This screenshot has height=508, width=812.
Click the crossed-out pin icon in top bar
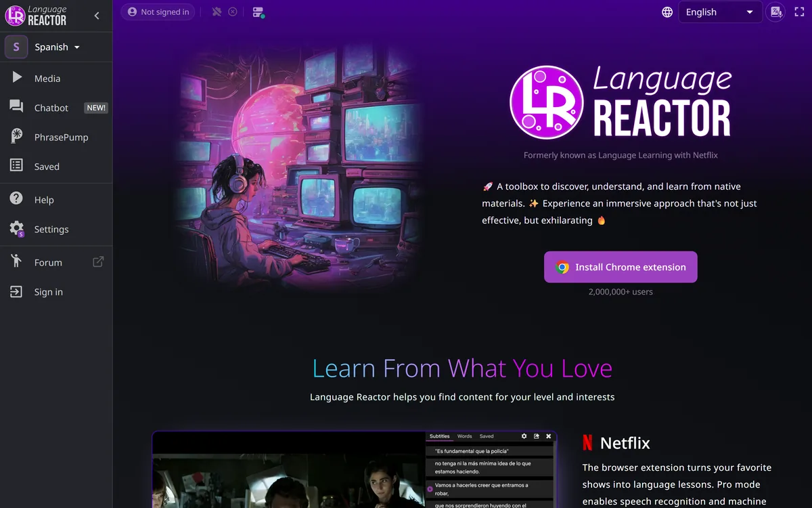[x=217, y=12]
